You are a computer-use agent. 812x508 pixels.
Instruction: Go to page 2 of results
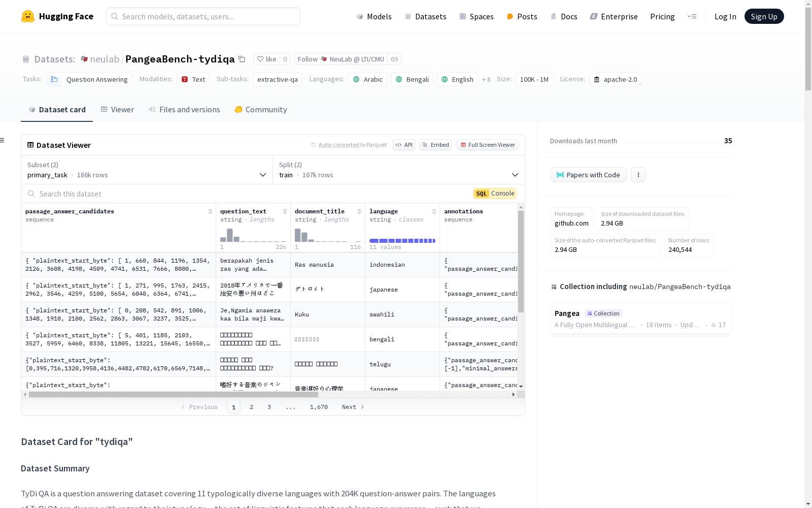[x=251, y=407]
